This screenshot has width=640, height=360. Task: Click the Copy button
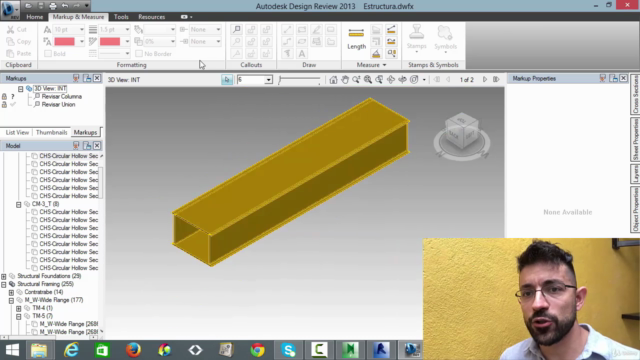pyautogui.click(x=19, y=41)
